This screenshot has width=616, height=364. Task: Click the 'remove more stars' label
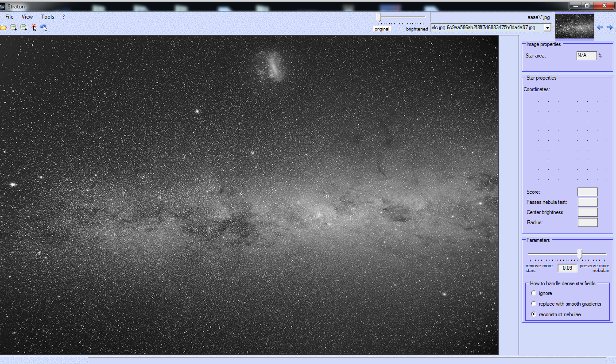(539, 268)
